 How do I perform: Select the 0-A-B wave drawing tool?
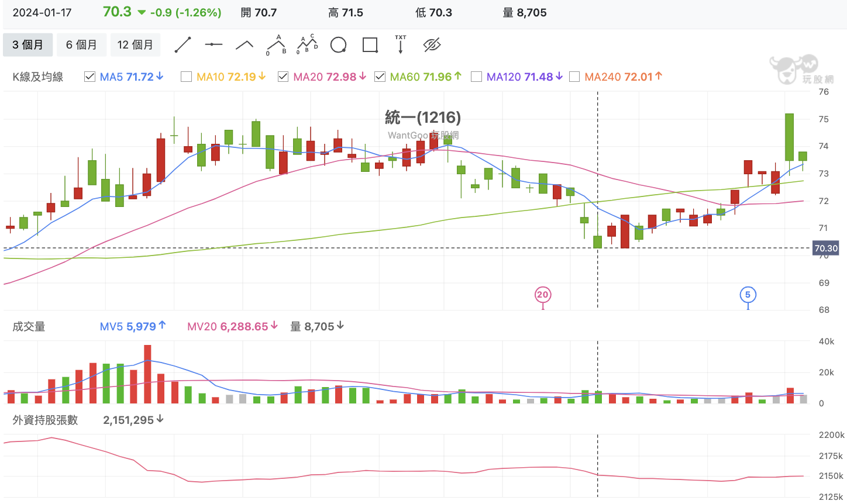click(276, 45)
